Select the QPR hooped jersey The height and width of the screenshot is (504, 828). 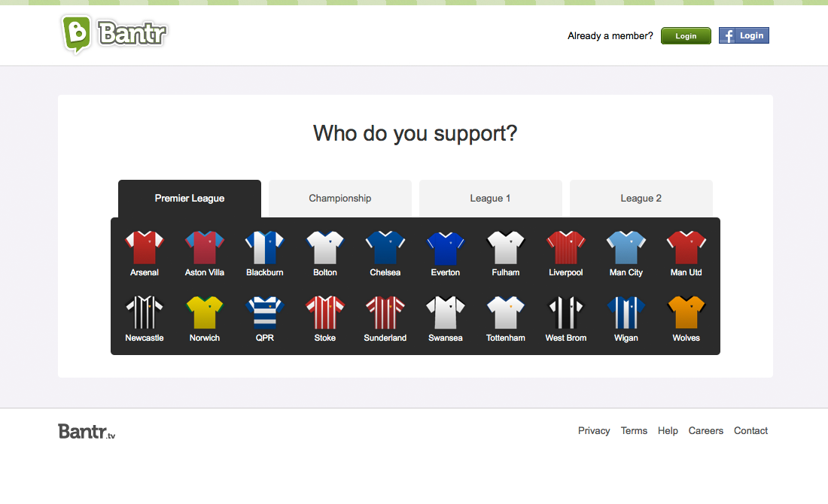[264, 312]
